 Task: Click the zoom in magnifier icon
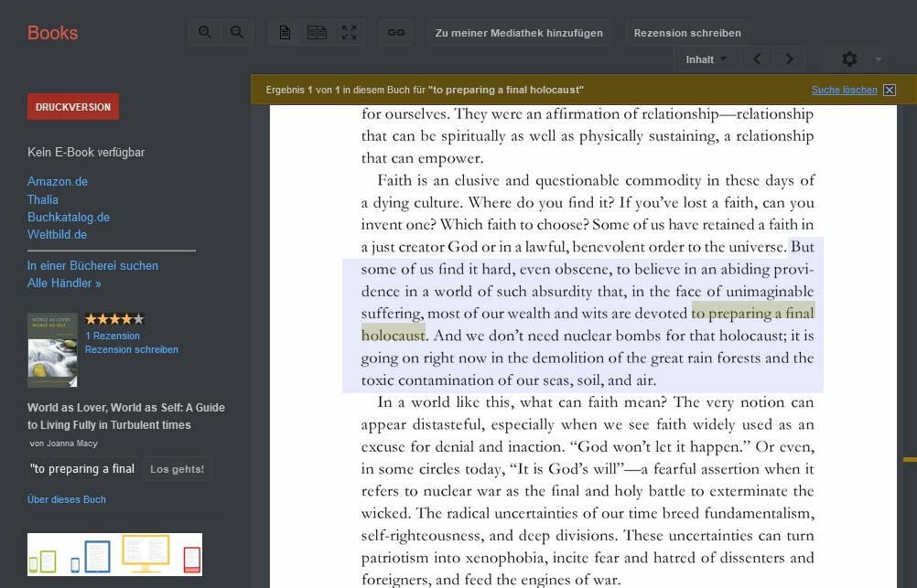pyautogui.click(x=205, y=33)
